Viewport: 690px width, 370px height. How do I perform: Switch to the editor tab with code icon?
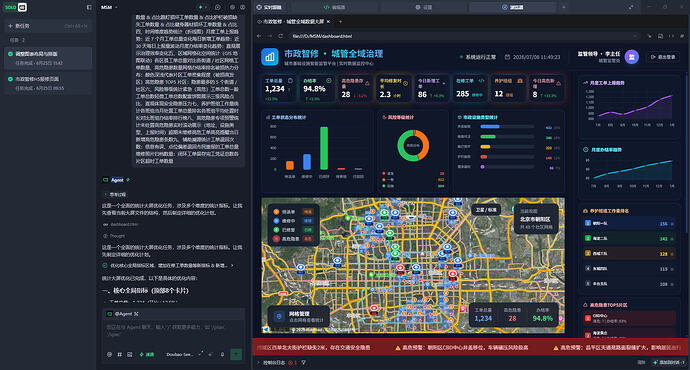(334, 7)
